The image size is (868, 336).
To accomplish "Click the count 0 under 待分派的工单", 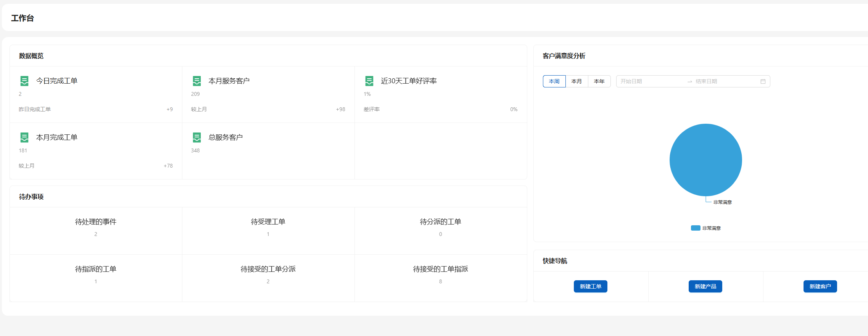I will tap(441, 234).
